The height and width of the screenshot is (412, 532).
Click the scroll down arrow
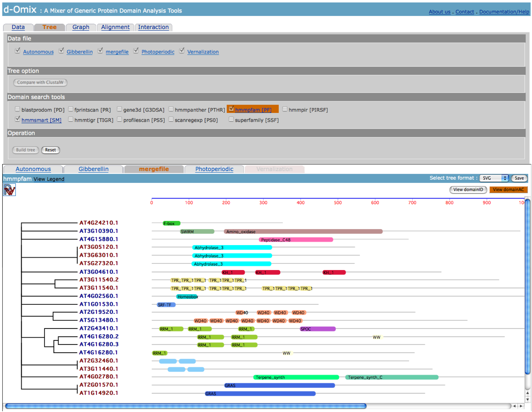click(528, 400)
